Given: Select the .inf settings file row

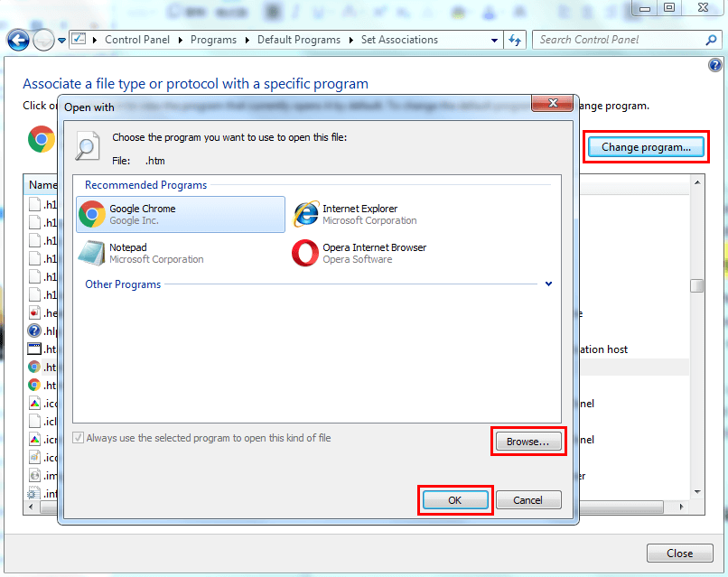Looking at the screenshot, I should [42, 493].
